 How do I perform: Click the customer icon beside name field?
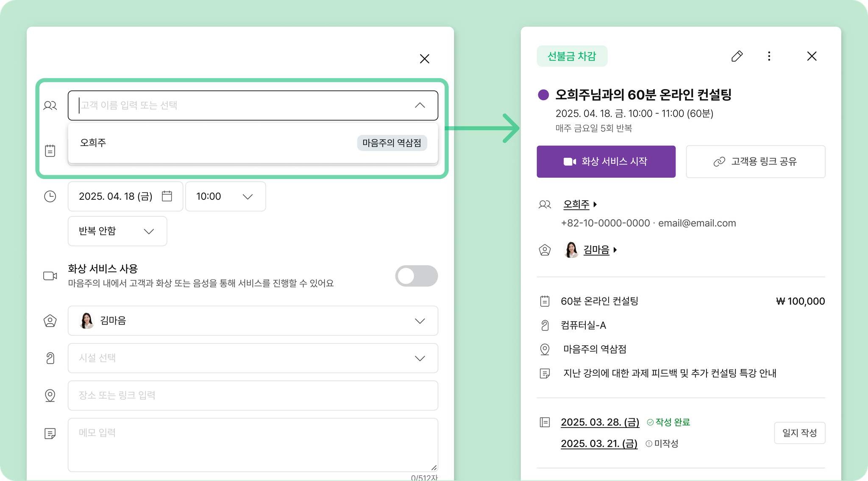pyautogui.click(x=50, y=106)
